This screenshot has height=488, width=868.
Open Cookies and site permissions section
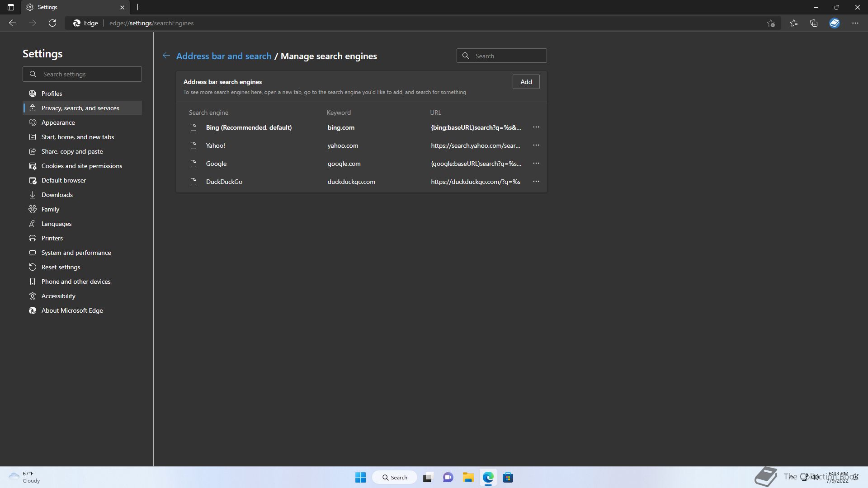click(x=82, y=166)
